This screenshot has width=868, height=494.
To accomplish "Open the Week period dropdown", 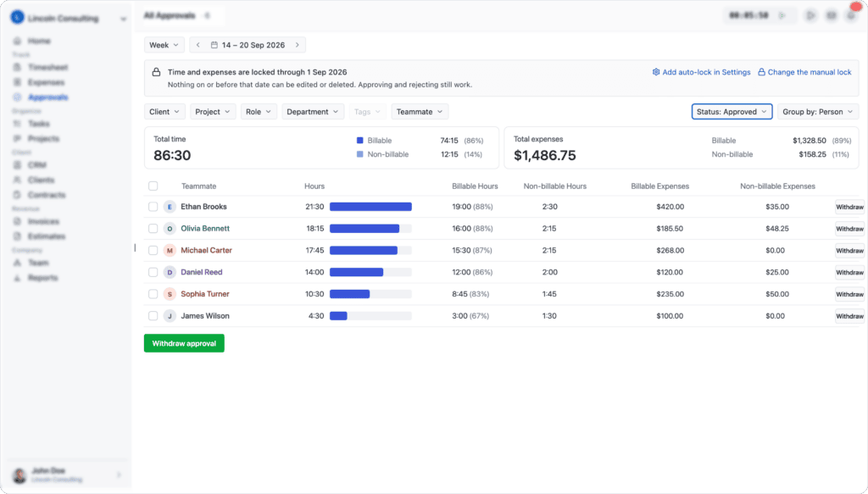I will [x=164, y=45].
